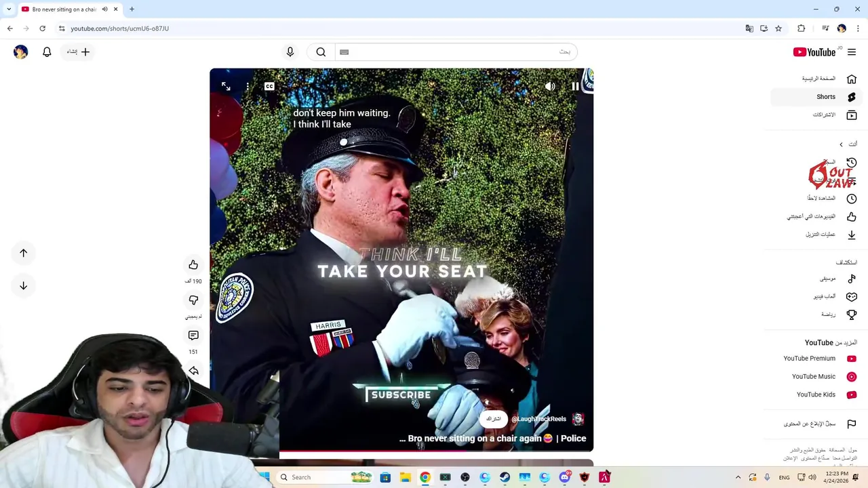Click the LaughTrackReels channel avatar
868x488 pixels.
[578, 419]
